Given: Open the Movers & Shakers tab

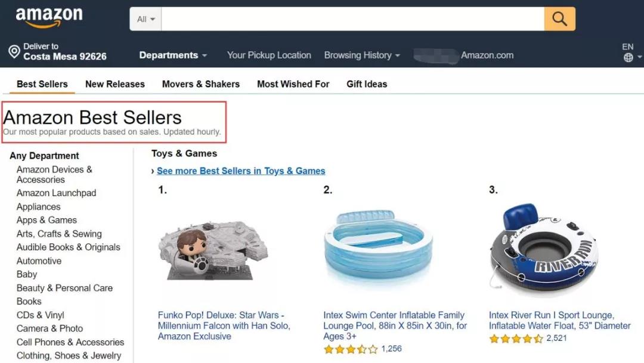Looking at the screenshot, I should [200, 84].
